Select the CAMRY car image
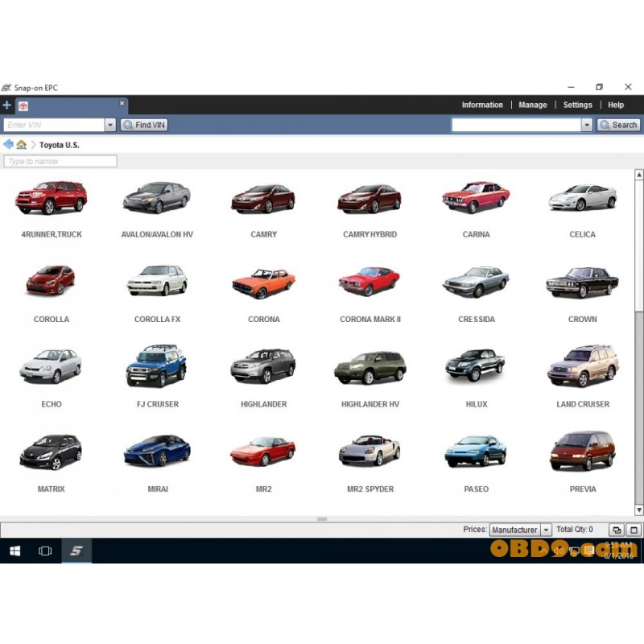The height and width of the screenshot is (644, 644). (263, 199)
